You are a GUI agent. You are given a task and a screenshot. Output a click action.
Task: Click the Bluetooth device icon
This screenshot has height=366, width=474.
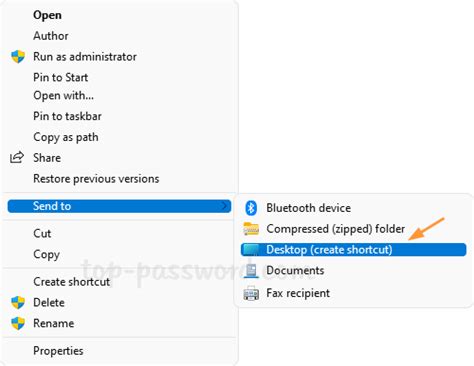(x=251, y=208)
